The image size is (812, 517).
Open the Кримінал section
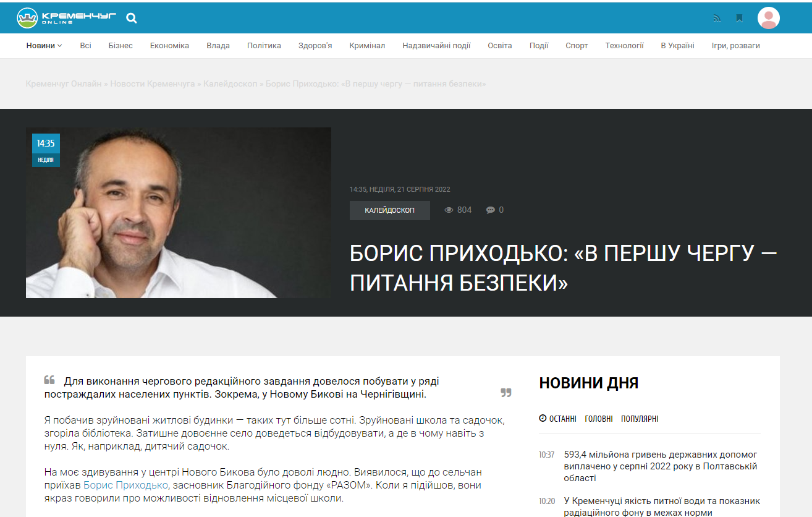point(367,46)
